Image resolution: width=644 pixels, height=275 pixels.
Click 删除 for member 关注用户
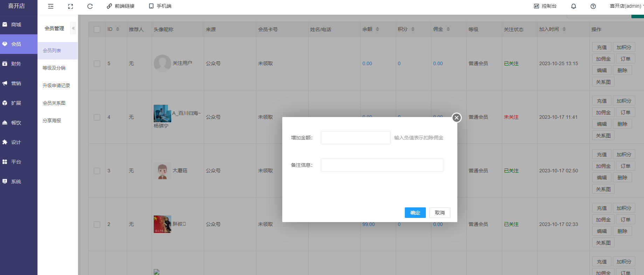(x=622, y=70)
